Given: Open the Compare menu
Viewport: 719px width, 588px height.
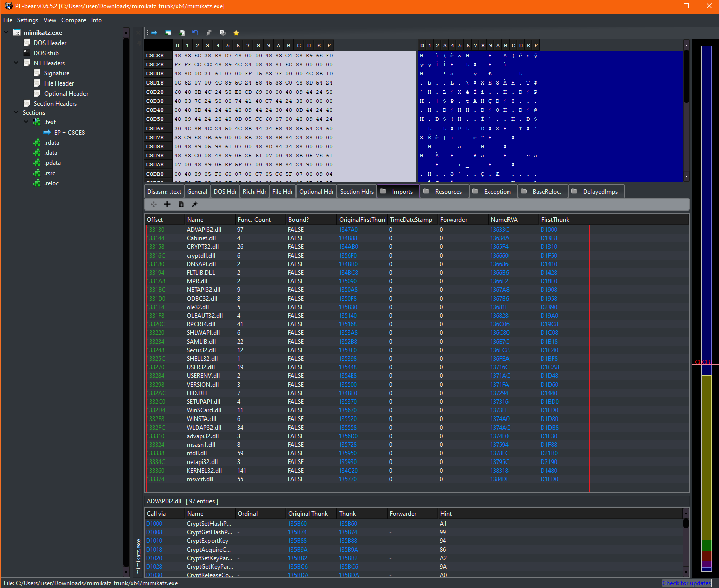Looking at the screenshot, I should point(74,20).
